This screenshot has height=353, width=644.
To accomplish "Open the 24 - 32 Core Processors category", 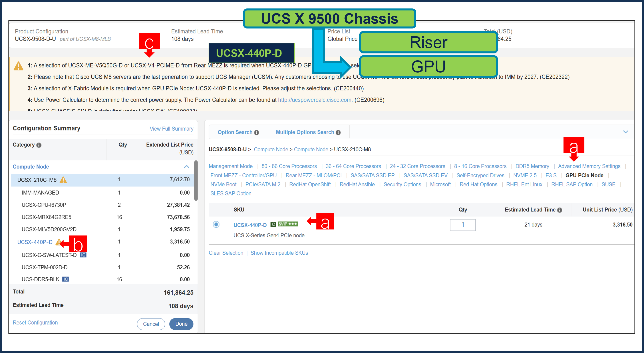I will [x=417, y=166].
